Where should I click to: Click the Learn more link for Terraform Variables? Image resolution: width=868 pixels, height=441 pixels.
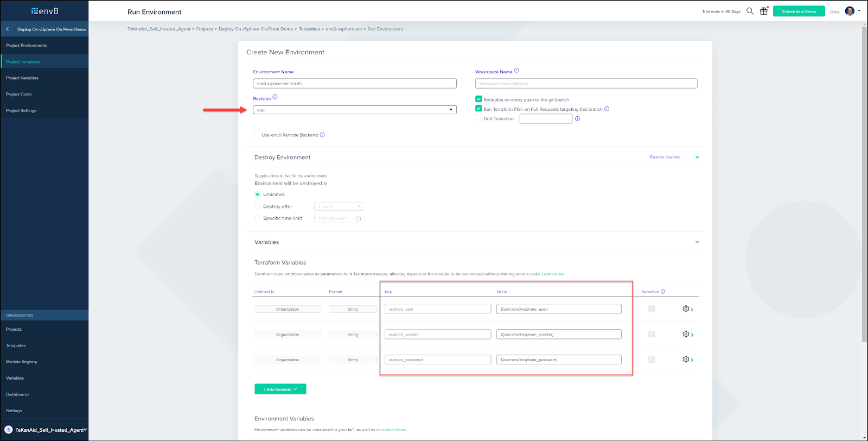[553, 274]
